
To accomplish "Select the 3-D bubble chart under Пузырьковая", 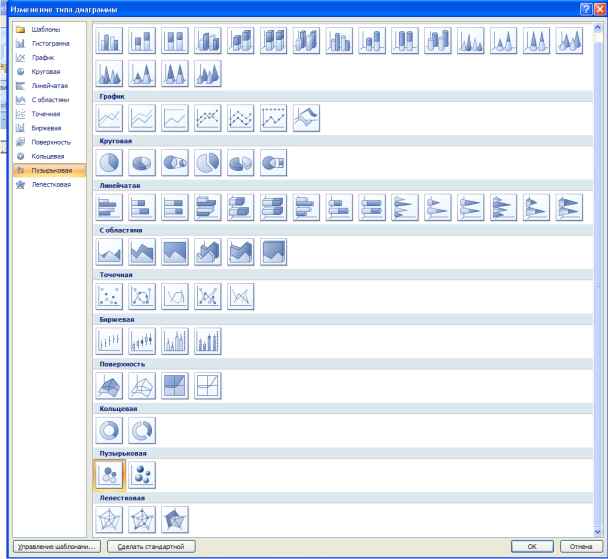I will [142, 475].
